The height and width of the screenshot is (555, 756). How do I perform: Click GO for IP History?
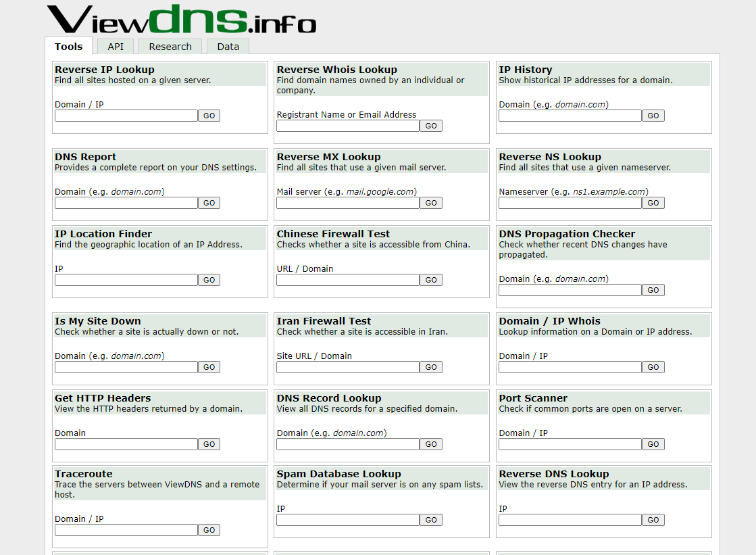[653, 116]
